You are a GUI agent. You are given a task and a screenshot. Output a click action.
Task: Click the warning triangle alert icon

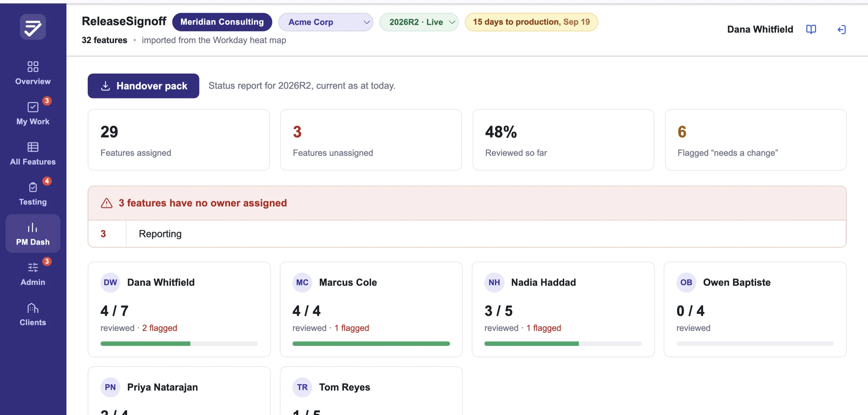click(x=106, y=203)
